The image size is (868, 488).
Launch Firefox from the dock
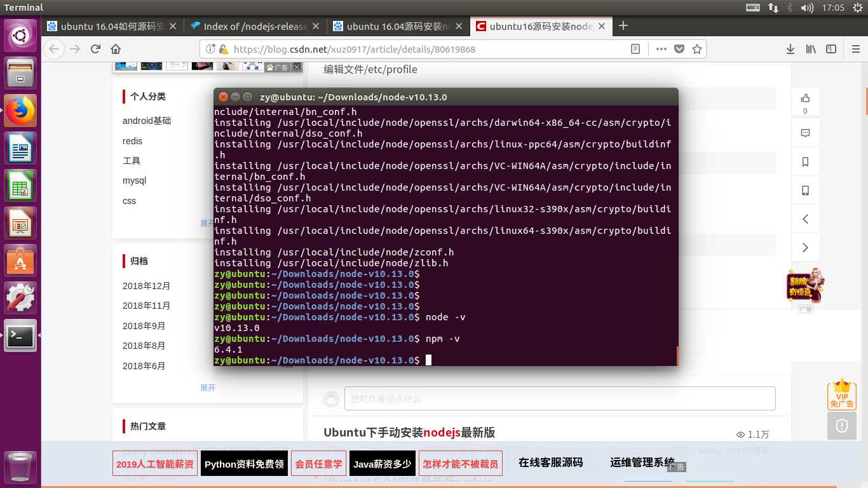[21, 111]
